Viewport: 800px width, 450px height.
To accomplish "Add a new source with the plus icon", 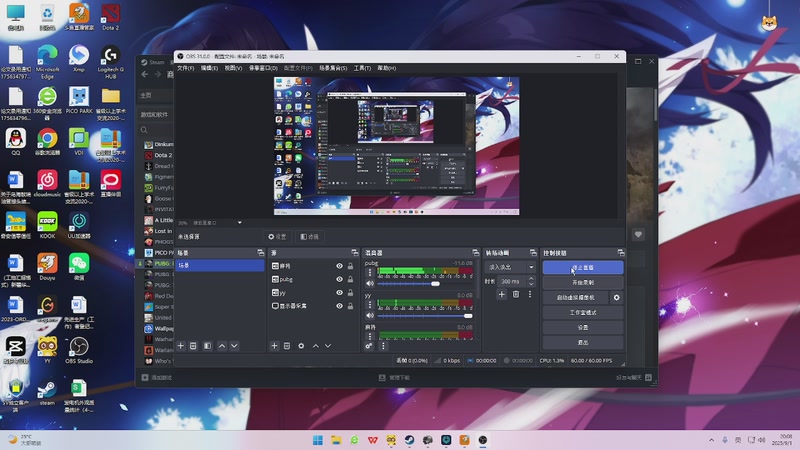I will tap(274, 345).
